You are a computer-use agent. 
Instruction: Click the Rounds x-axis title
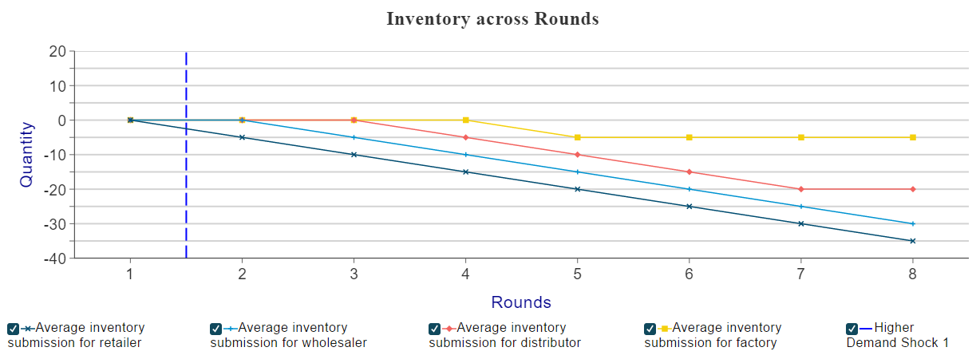tap(521, 302)
